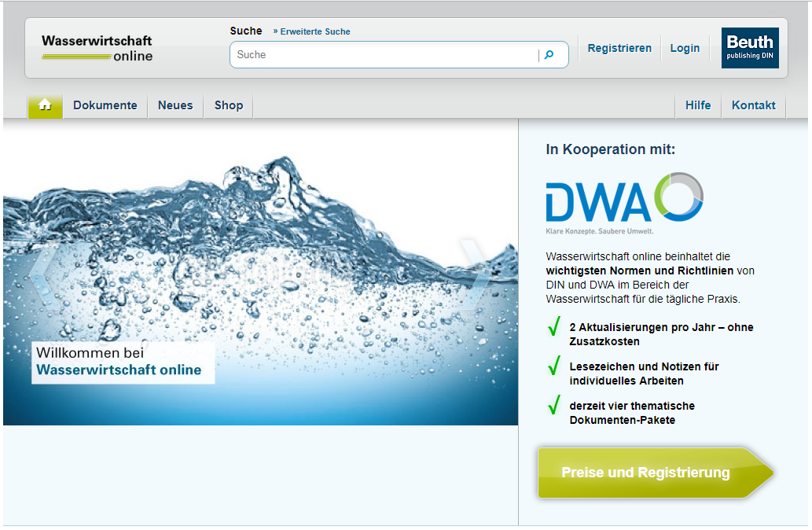Click checkmark beside thematische Dokumenten-Pakete
The width and height of the screenshot is (812, 530).
click(554, 406)
